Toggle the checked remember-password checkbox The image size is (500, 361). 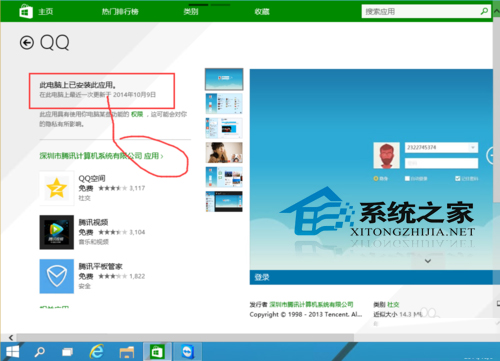[458, 179]
